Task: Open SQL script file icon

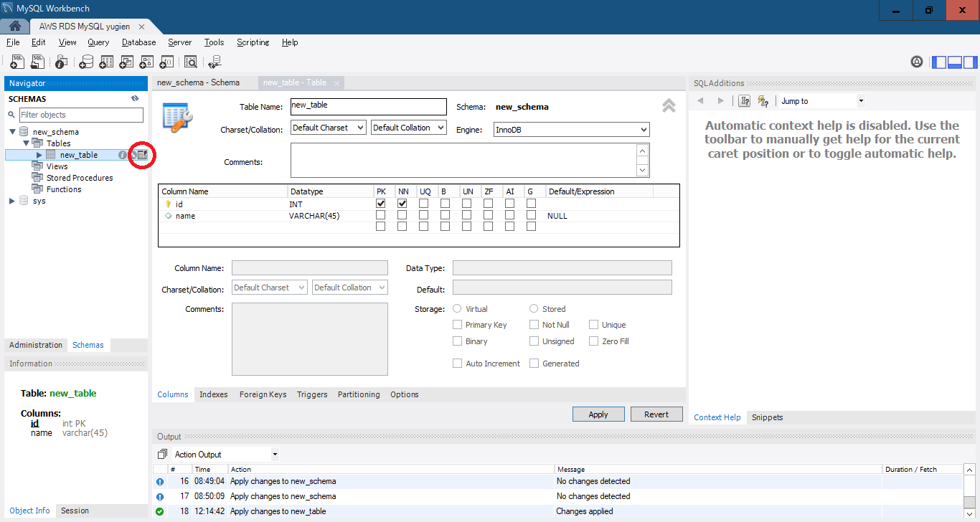Action: pos(37,62)
